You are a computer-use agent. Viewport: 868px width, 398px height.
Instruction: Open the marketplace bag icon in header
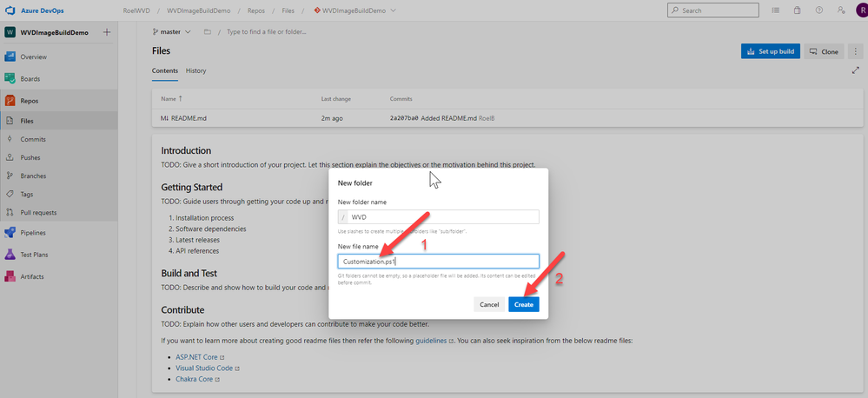point(797,10)
